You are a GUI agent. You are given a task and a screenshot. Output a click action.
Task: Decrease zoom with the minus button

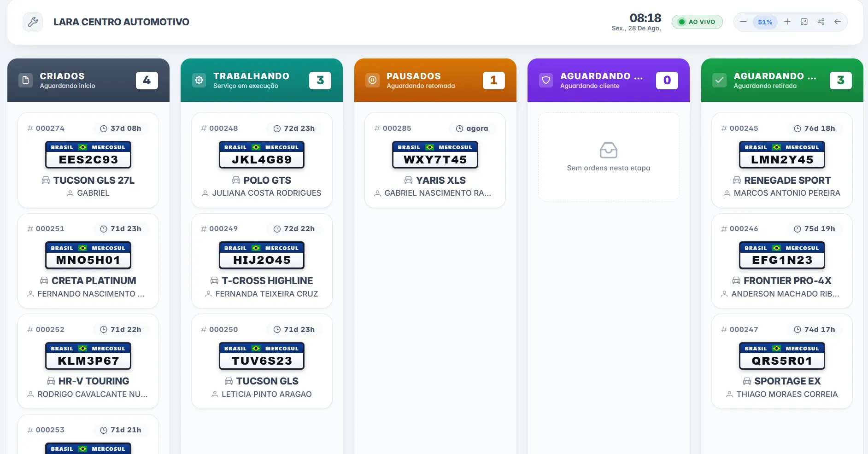pos(743,22)
